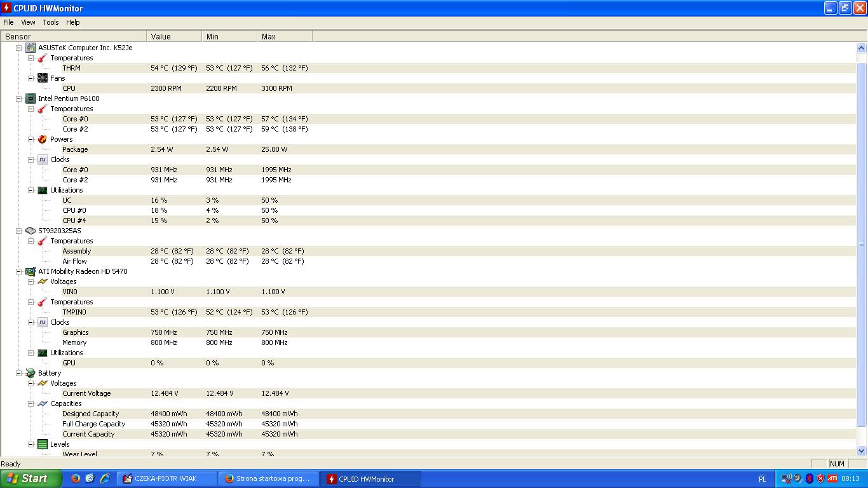
Task: Click the thermometer icon of Radeon Temperatures
Action: pyautogui.click(x=43, y=302)
